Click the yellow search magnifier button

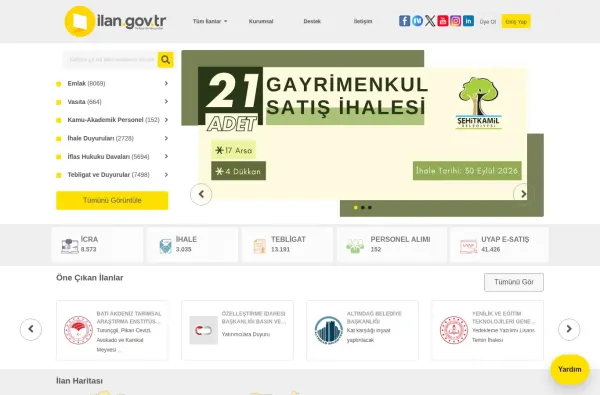pyautogui.click(x=165, y=60)
